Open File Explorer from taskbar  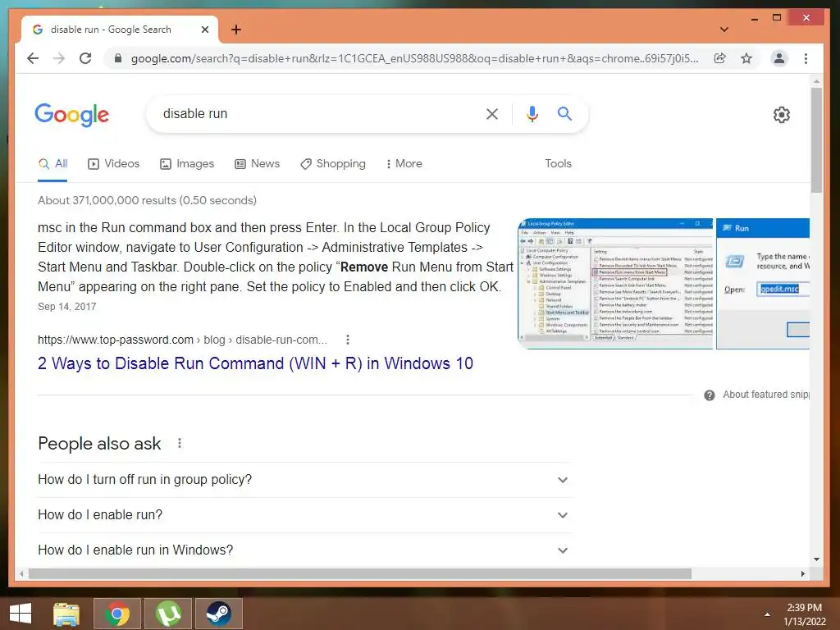pos(66,614)
